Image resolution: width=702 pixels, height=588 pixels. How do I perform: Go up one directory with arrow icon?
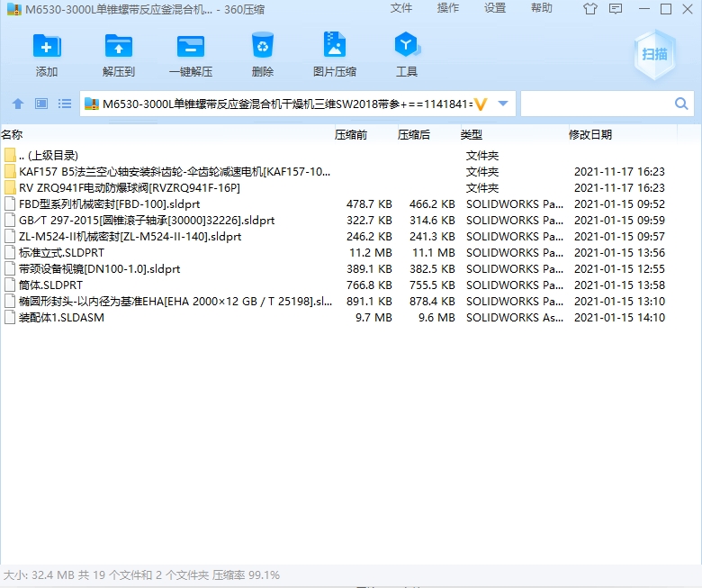pyautogui.click(x=18, y=104)
